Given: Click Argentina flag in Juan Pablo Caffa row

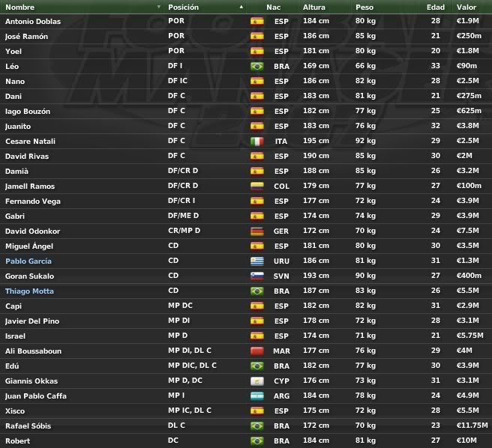Looking at the screenshot, I should tap(257, 396).
